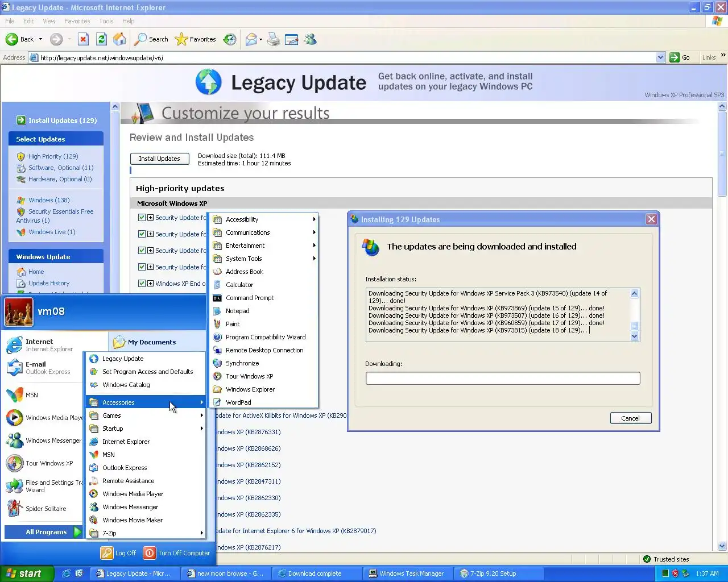
Task: Click Internet Explorer quick launch icon
Action: pyautogui.click(x=66, y=573)
